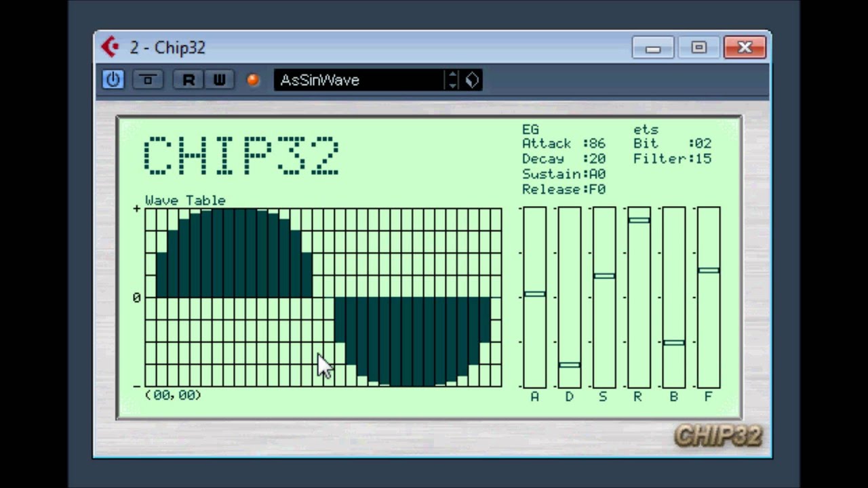
Task: Open the preset management icon
Action: (x=472, y=80)
